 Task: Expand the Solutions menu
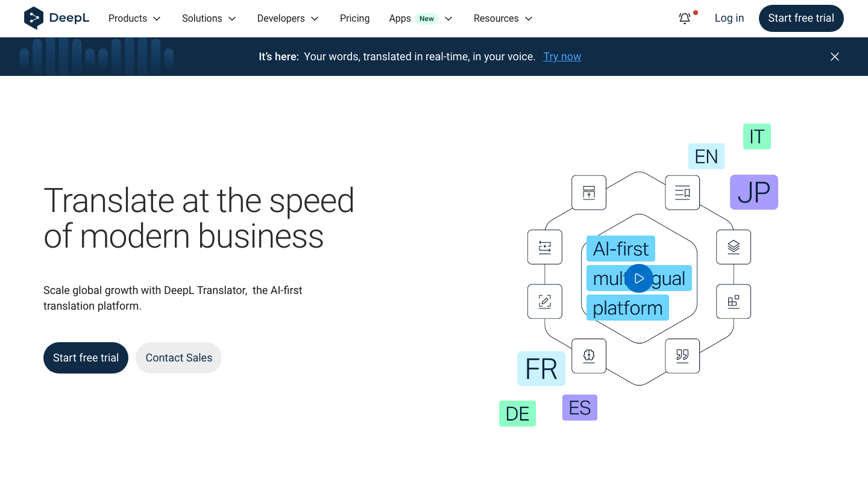coord(209,19)
